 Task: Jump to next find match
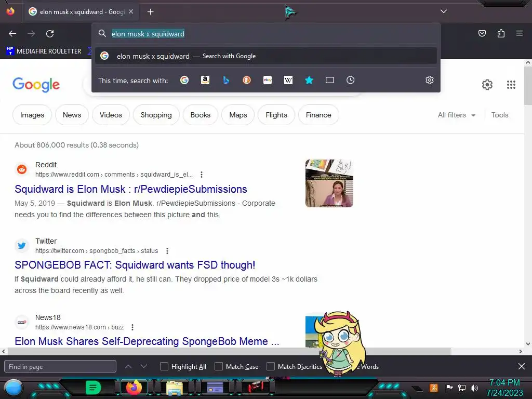(144, 366)
